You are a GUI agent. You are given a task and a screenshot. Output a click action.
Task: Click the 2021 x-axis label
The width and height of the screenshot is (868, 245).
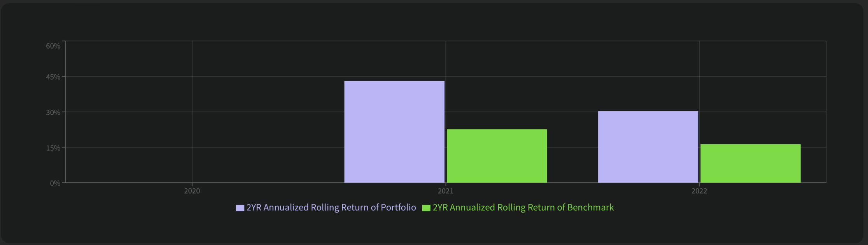(446, 191)
